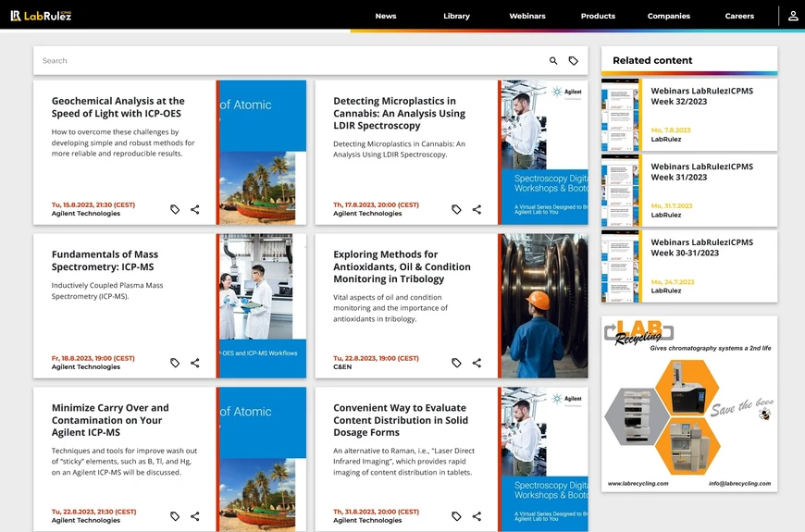Click the Detecting Microplastics card image
805x532 pixels.
click(x=544, y=152)
